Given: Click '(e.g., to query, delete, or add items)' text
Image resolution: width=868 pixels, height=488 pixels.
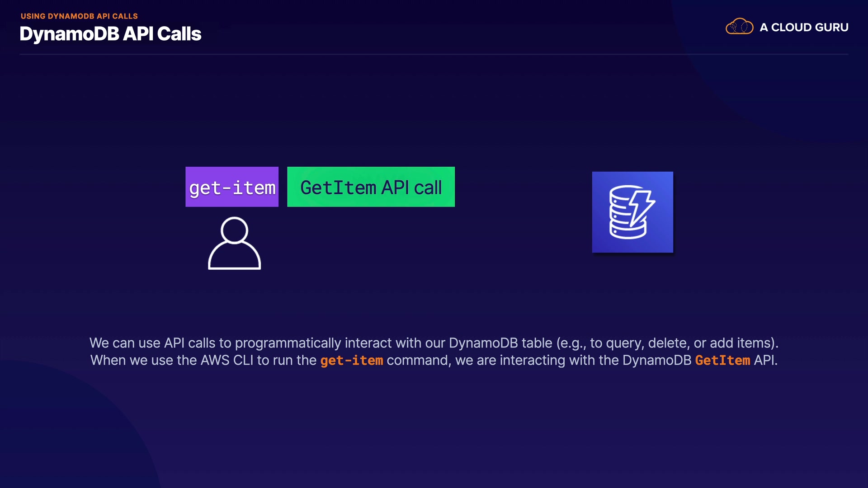Looking at the screenshot, I should click(x=667, y=343).
